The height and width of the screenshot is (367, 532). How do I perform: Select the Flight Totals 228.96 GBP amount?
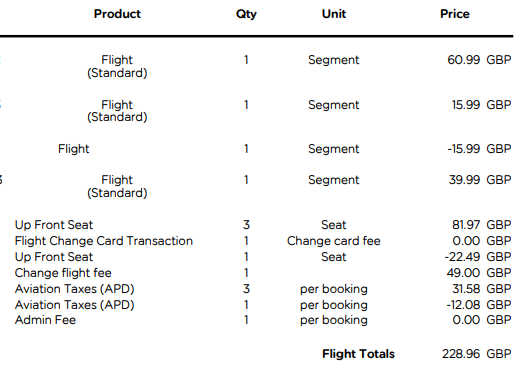pos(476,354)
